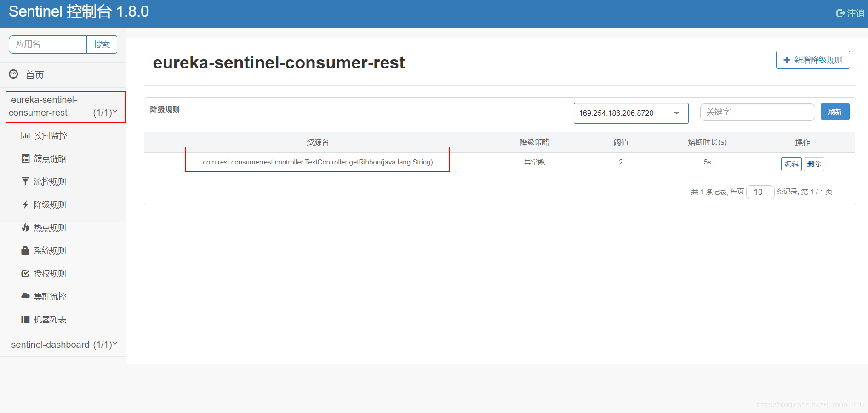The image size is (868, 413).
Task: Click the list icon for 簇点链路
Action: pos(26,158)
